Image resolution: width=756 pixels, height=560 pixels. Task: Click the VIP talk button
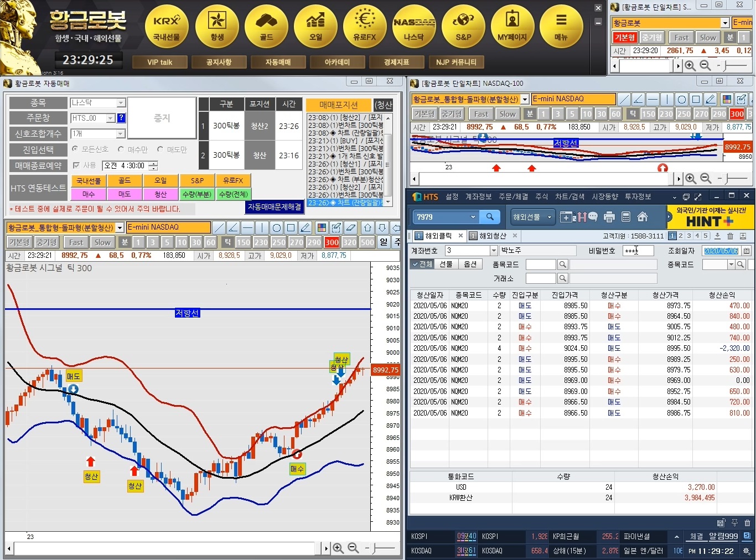(x=159, y=62)
